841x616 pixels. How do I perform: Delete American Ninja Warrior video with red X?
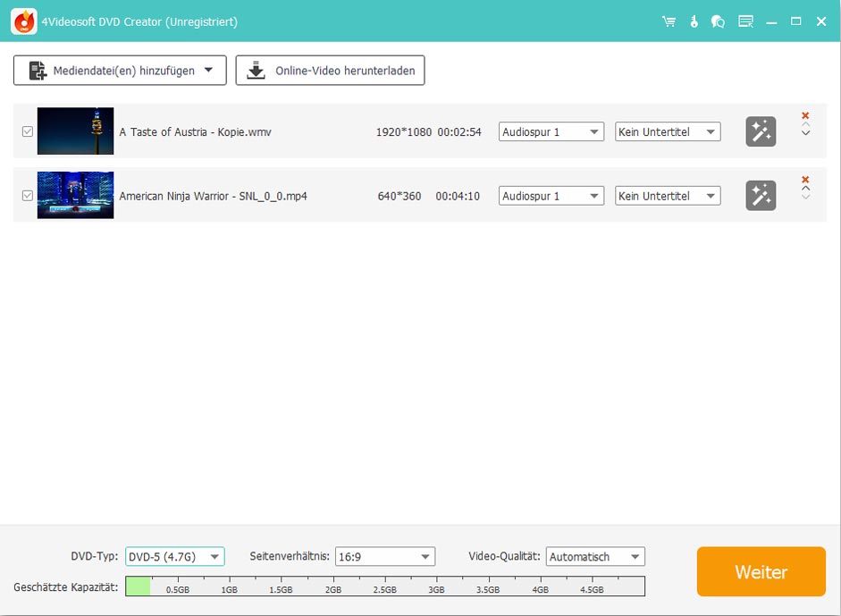click(805, 180)
